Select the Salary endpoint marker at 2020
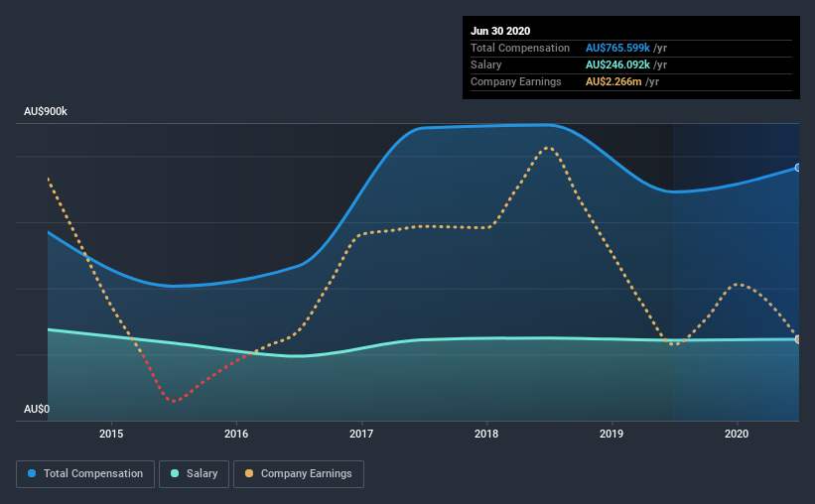815x504 pixels. (798, 339)
